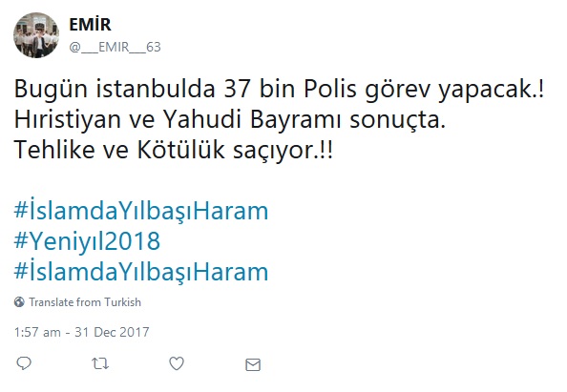Click Translate from Turkish
Image resolution: width=567 pixels, height=392 pixels.
pos(85,302)
